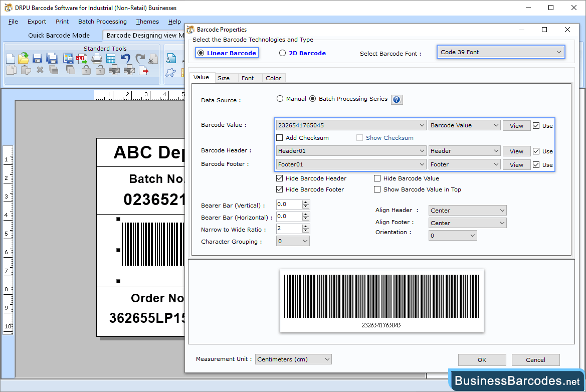Increase Narrow to Wide Ratio stepper
Viewport: 586px width, 392px height.
pyautogui.click(x=306, y=227)
